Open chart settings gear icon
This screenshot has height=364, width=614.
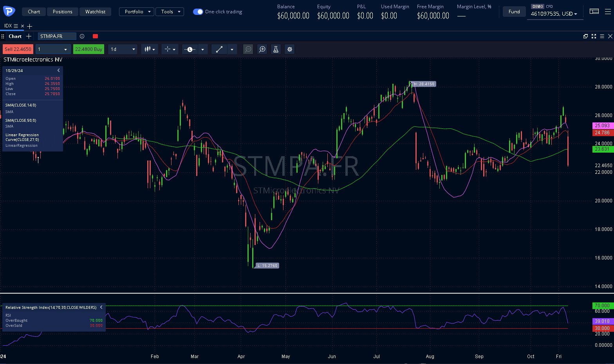[x=290, y=49]
